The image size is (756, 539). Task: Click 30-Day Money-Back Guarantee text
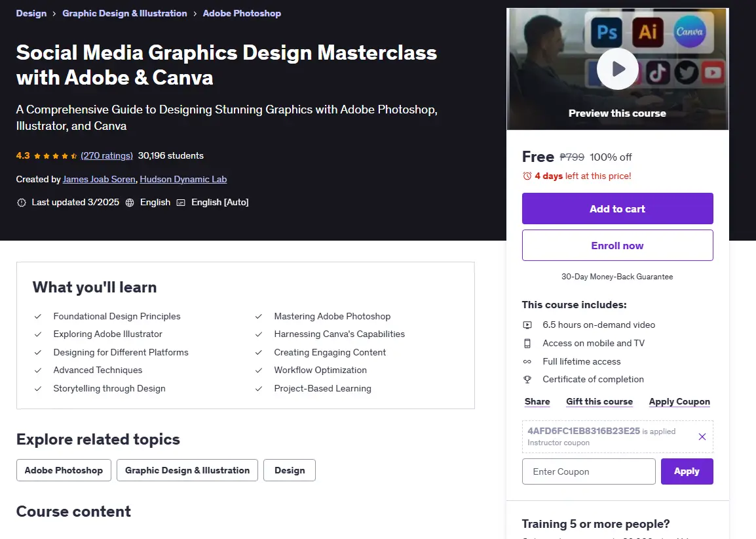(617, 277)
